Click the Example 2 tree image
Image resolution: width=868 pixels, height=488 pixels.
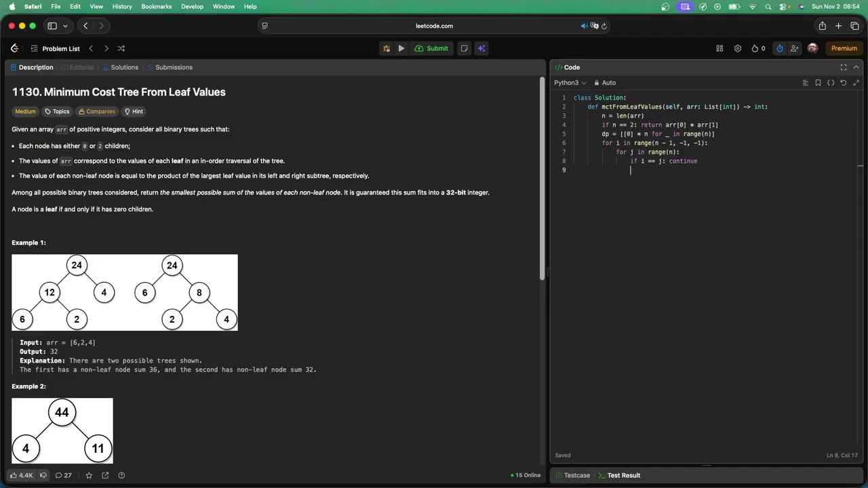click(x=62, y=430)
